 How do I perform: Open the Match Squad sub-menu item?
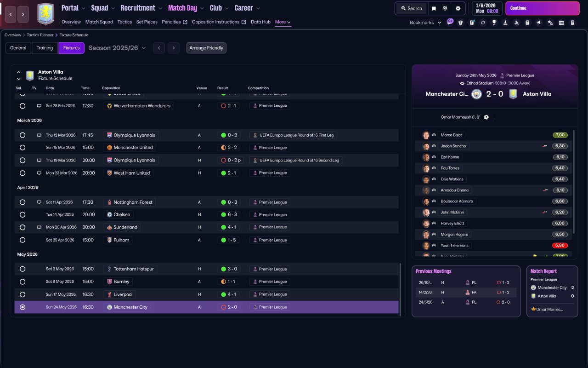pos(99,22)
